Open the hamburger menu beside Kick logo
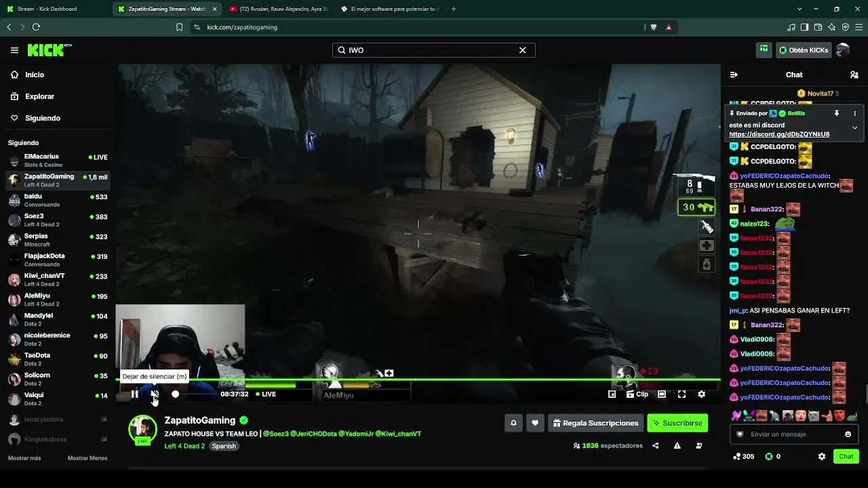868x488 pixels. pyautogui.click(x=14, y=50)
